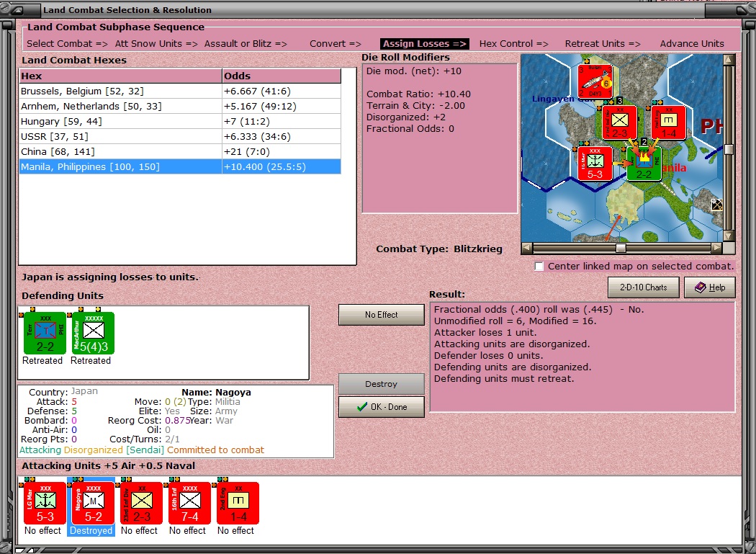Click the Terrain & City: -2.00 line
This screenshot has width=756, height=554.
click(415, 106)
